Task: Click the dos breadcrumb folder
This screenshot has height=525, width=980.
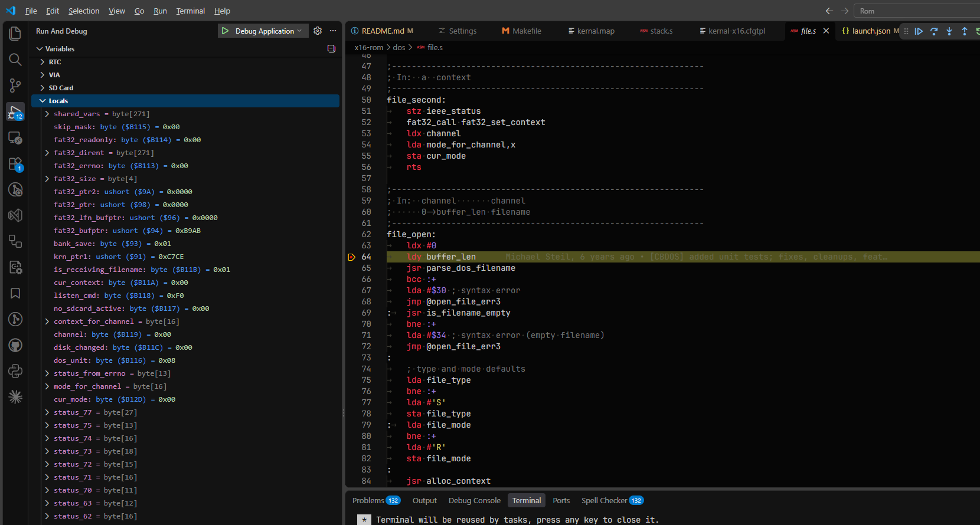Action: [x=399, y=47]
